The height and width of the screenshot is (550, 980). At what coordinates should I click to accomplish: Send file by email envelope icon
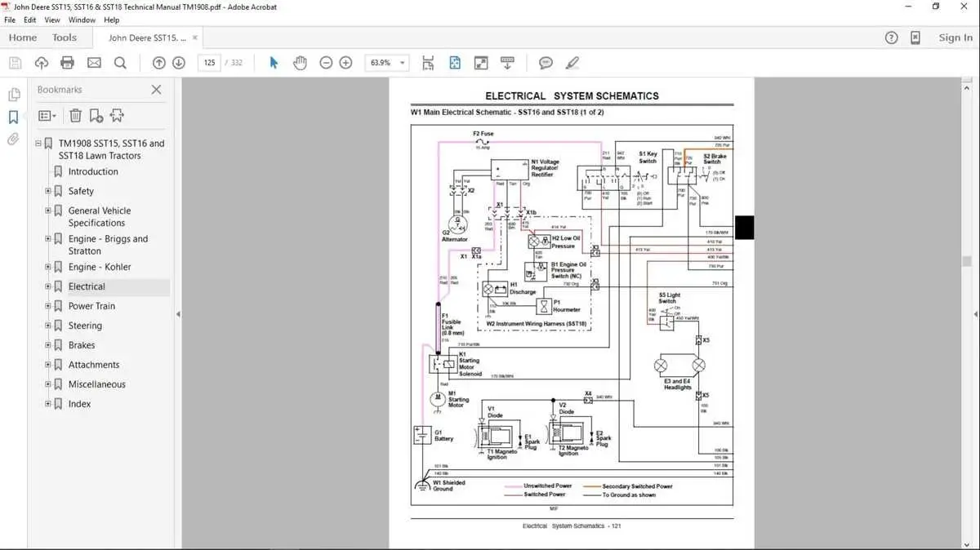tap(94, 63)
